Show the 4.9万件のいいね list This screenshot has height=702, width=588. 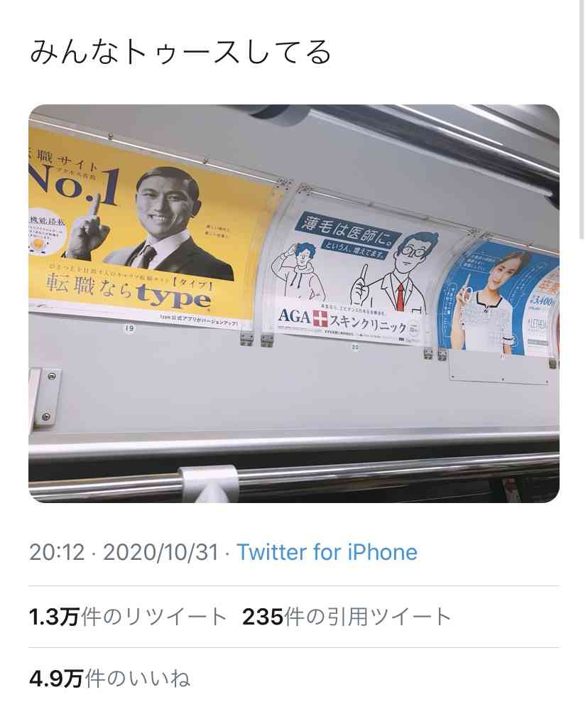point(109,679)
